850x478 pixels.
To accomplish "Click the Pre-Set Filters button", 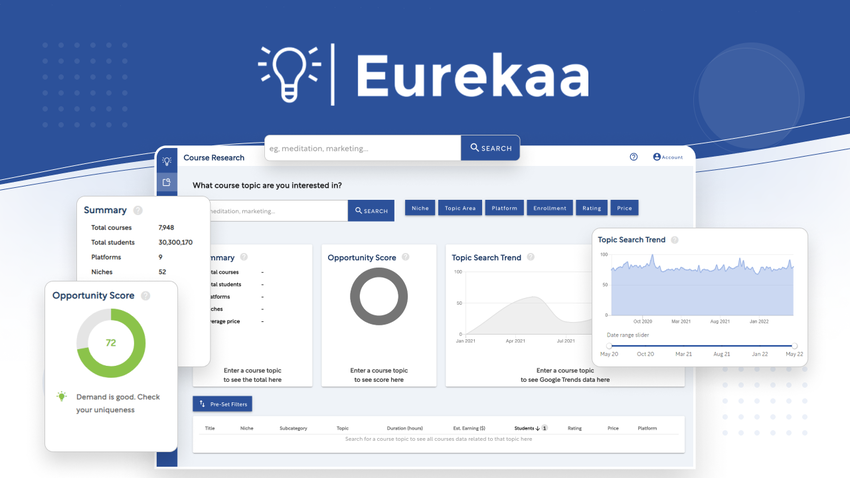I will pyautogui.click(x=222, y=404).
